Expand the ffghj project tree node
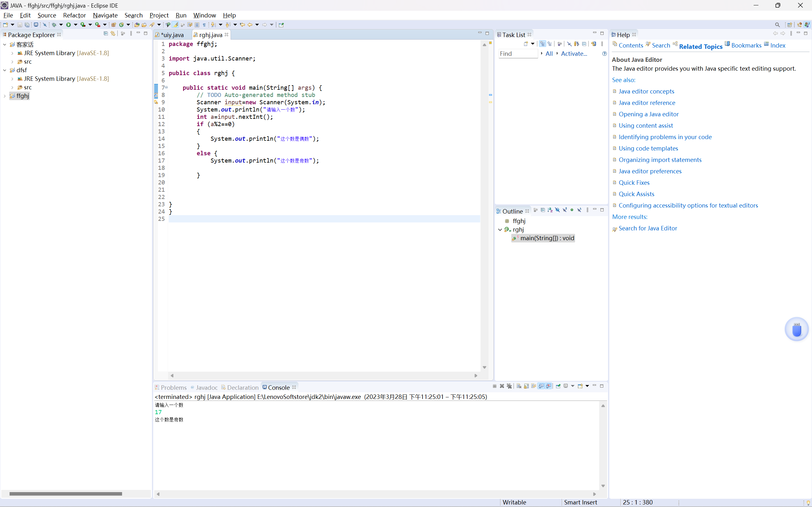Screen dimensions: 812x507 tap(5, 96)
